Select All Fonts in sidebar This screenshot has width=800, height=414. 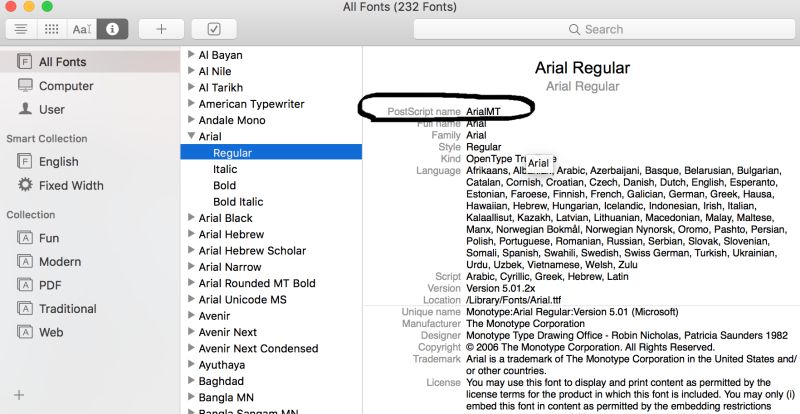[x=90, y=62]
